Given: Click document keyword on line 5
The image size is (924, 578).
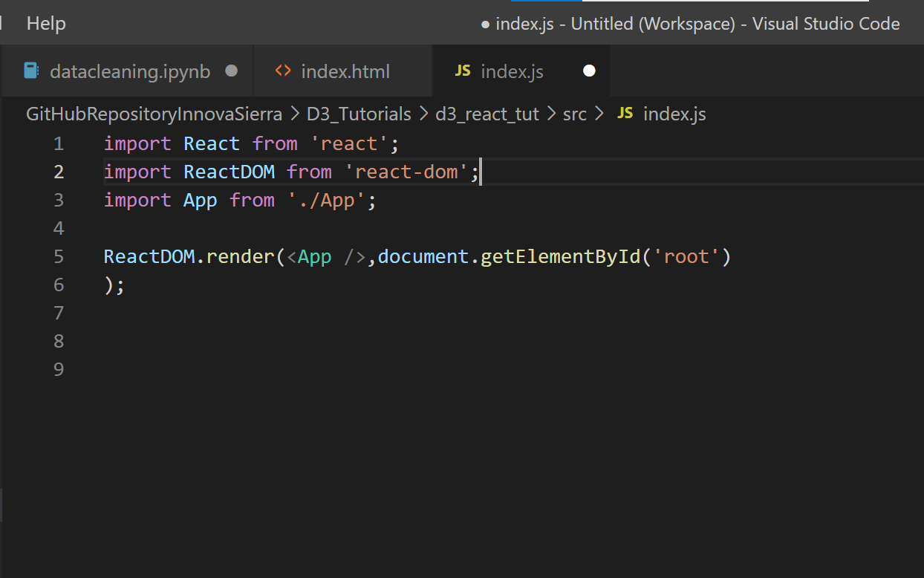Looking at the screenshot, I should (x=423, y=256).
